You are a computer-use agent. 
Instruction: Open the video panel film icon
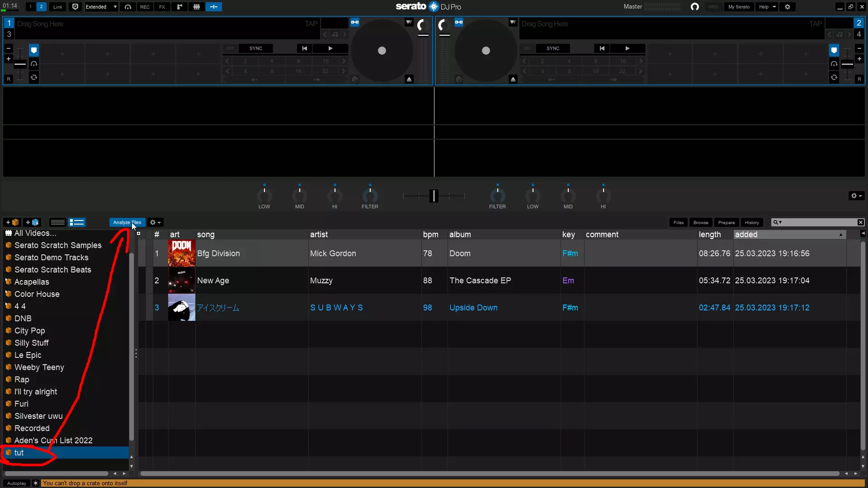click(x=197, y=7)
